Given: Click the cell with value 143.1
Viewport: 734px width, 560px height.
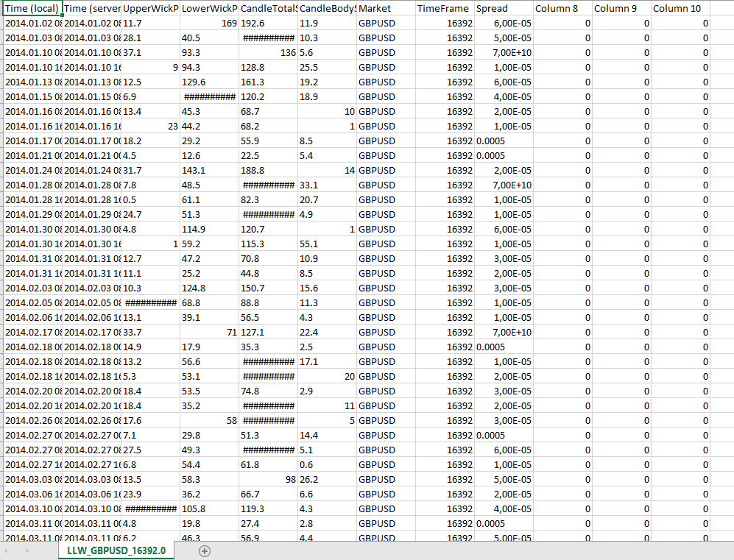Looking at the screenshot, I should point(210,171).
